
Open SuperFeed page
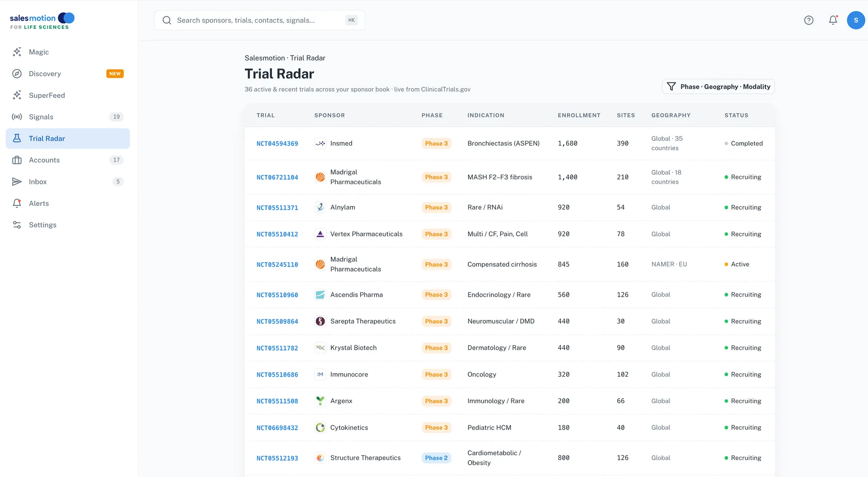pyautogui.click(x=68, y=95)
